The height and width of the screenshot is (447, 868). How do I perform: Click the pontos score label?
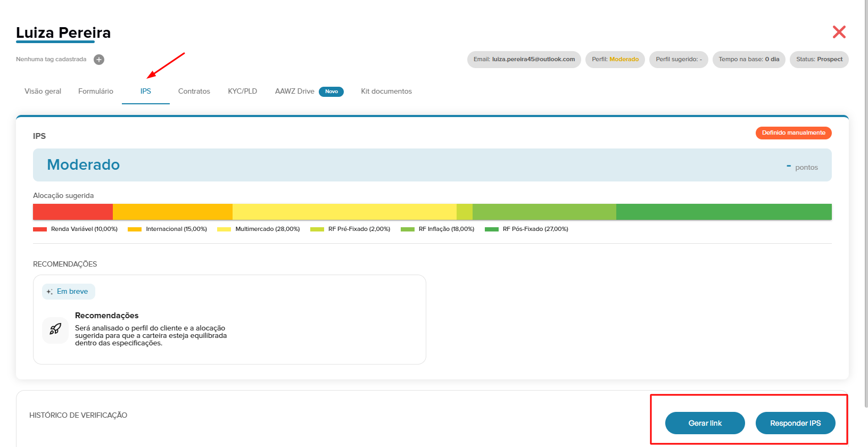pos(806,168)
